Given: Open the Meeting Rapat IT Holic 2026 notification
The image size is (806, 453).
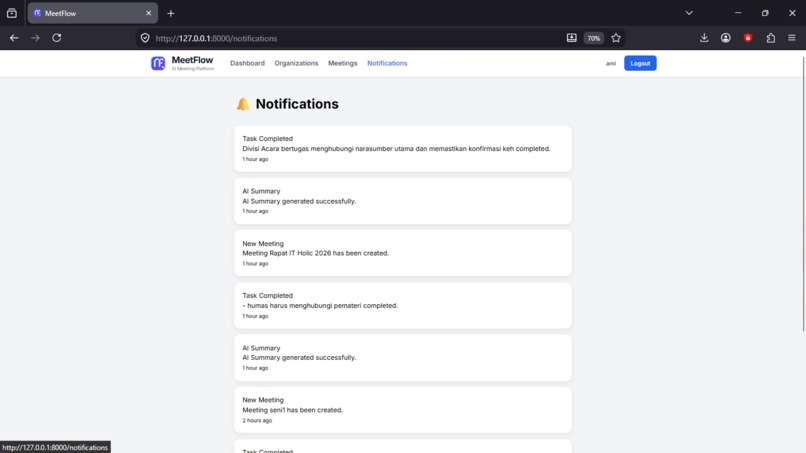Looking at the screenshot, I should (402, 253).
